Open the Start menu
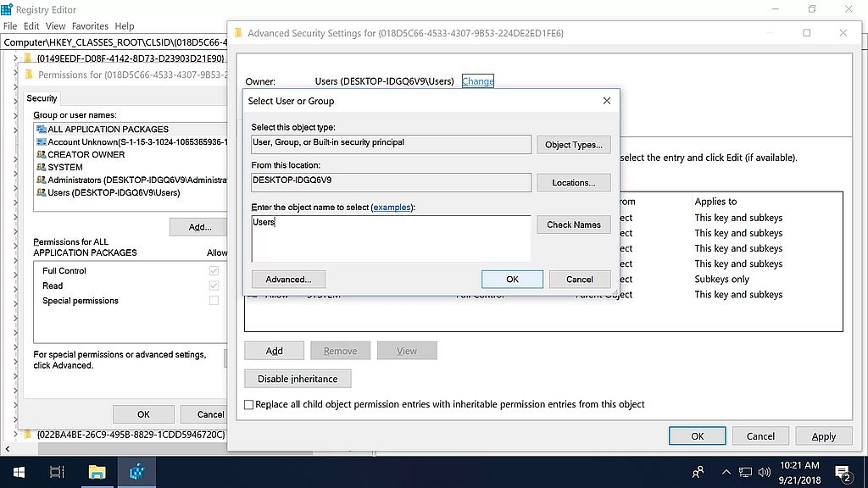The image size is (868, 488). click(x=19, y=472)
